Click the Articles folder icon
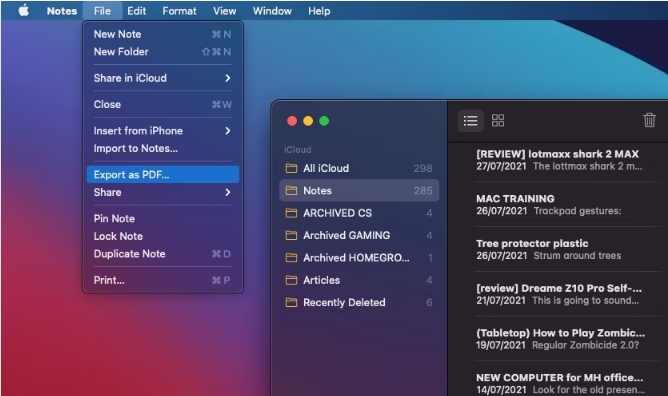Screen dimensions: 668x396 coord(291,280)
